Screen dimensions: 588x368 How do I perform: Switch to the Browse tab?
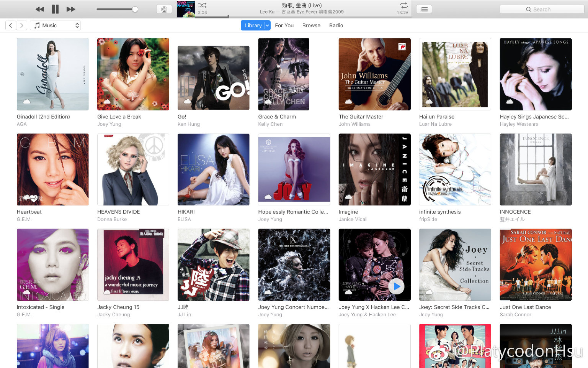(x=311, y=25)
